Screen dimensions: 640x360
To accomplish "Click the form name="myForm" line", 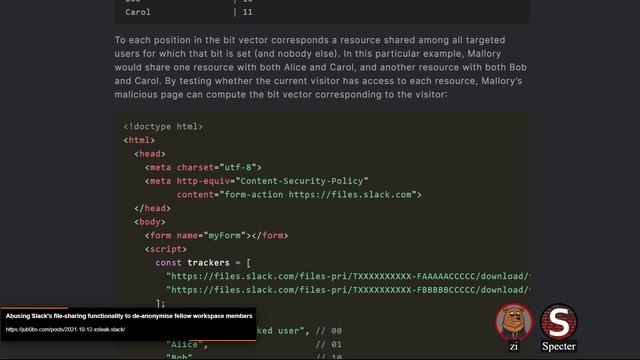I will point(216,236).
